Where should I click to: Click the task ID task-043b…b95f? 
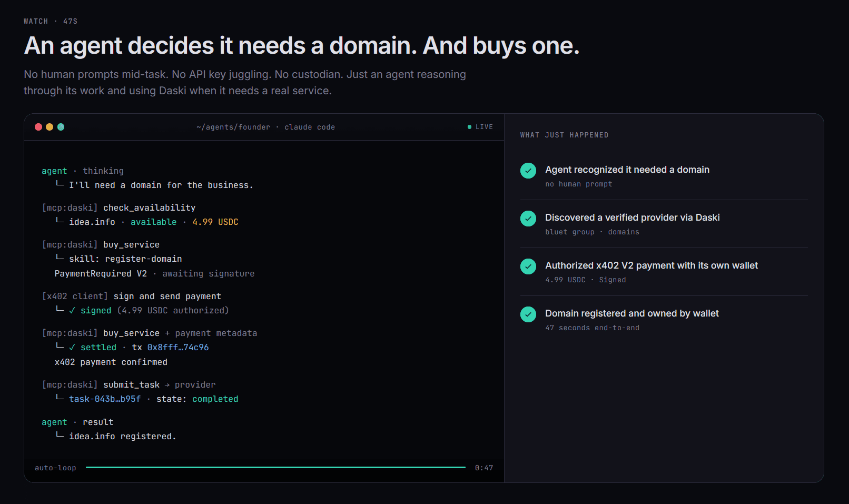tap(105, 399)
